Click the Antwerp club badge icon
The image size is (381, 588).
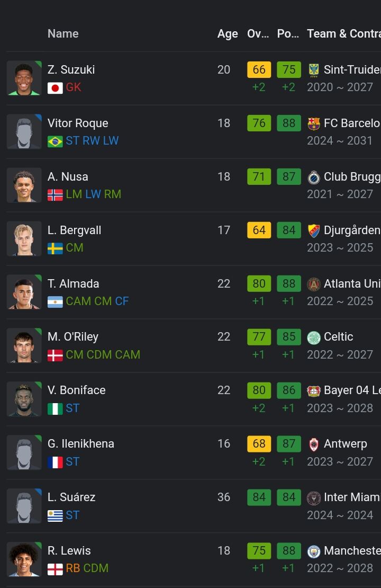click(314, 444)
